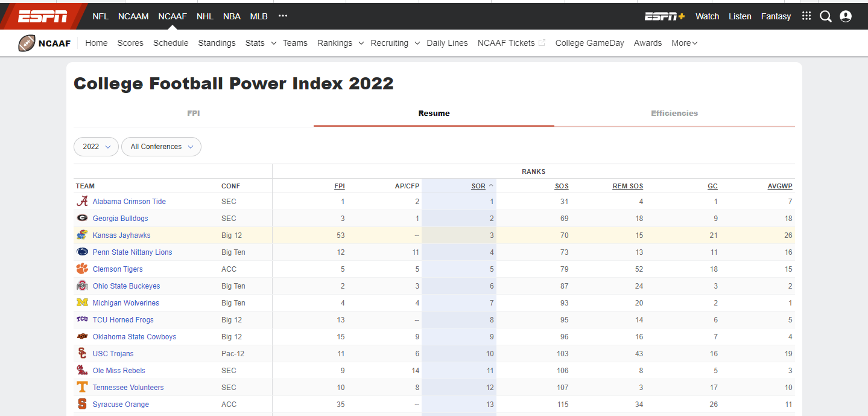
Task: Click the Syracuse Orange logo
Action: 82,405
